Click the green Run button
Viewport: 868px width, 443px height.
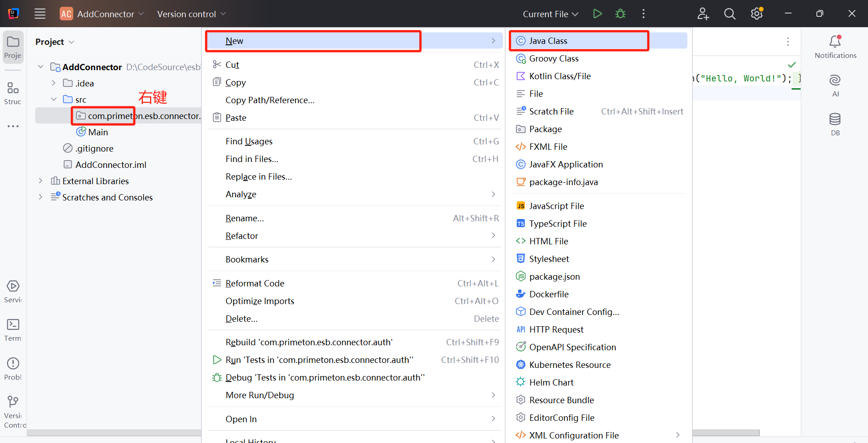point(597,14)
